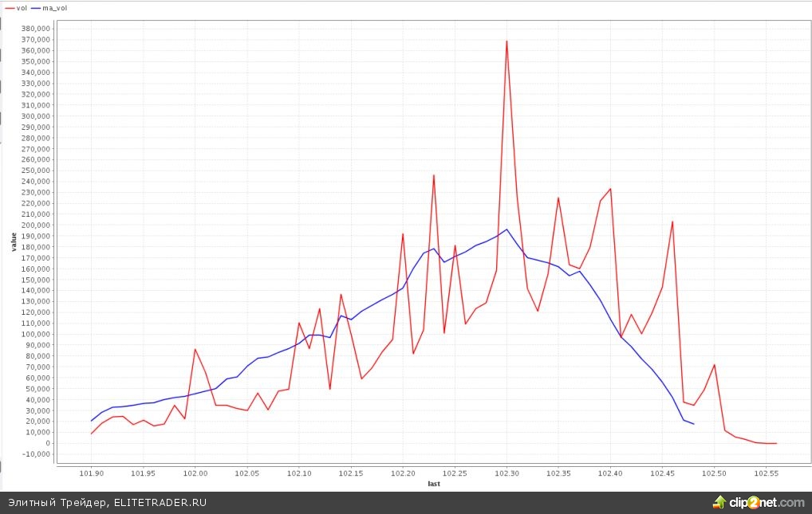
Task: Click the end of the blue ma_vol line
Action: click(x=693, y=424)
